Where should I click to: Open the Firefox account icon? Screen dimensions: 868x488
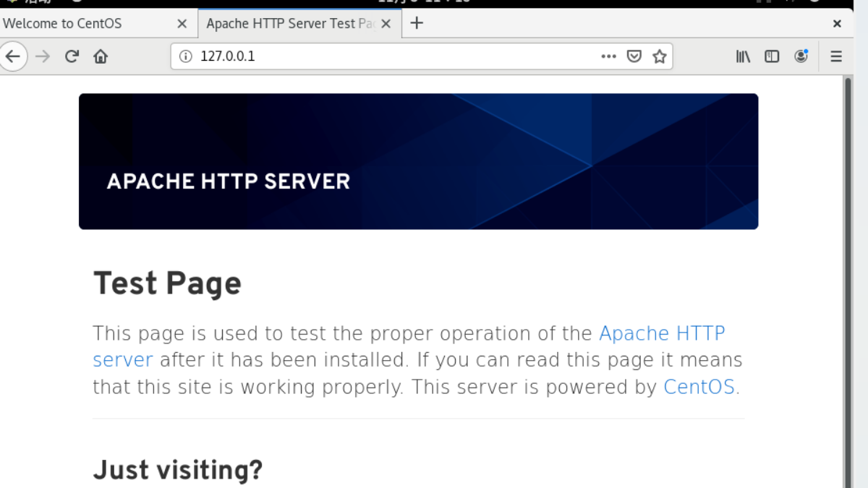801,56
